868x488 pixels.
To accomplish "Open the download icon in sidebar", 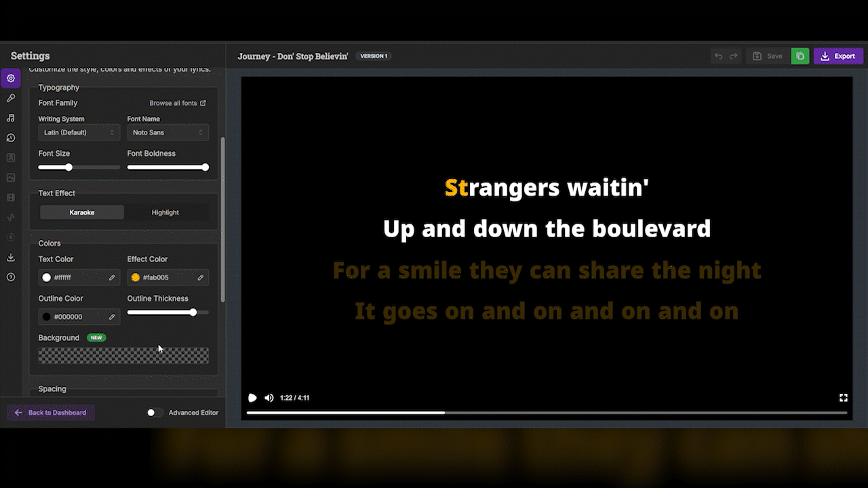I will coord(11,258).
